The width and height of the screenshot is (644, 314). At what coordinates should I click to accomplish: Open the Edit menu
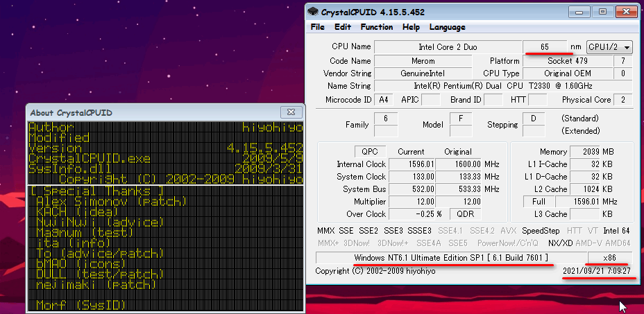[x=343, y=27]
